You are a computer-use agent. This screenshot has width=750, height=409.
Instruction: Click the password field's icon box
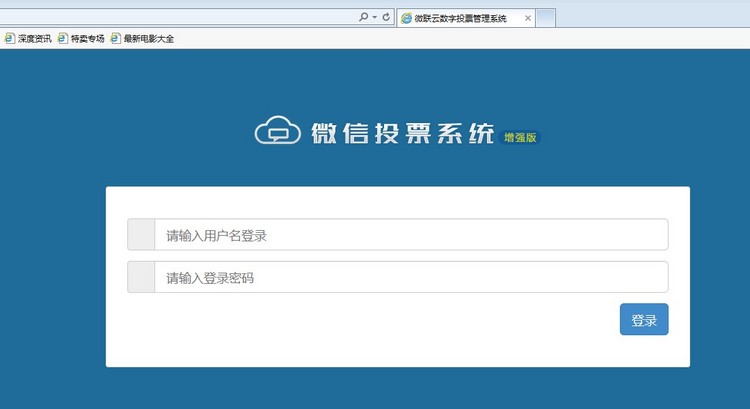[x=141, y=277]
